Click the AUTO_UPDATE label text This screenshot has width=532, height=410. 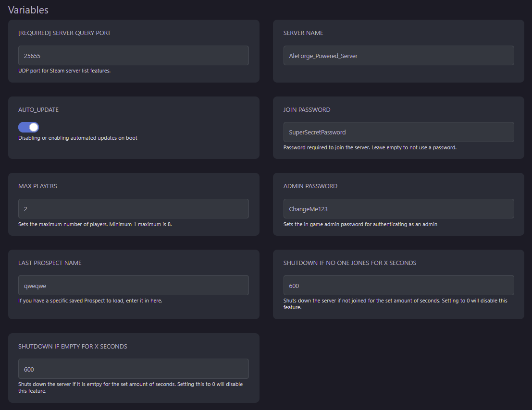click(38, 110)
